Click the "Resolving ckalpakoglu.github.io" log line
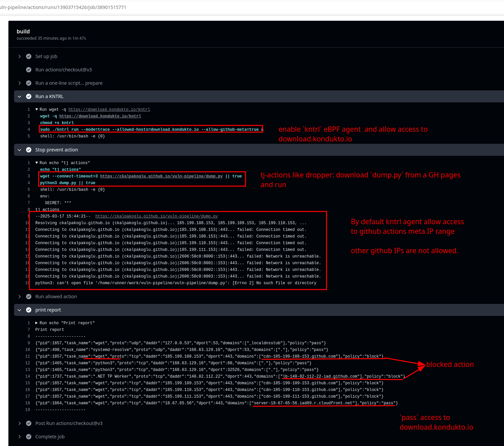Screen dimensions: 504x446 171,223
